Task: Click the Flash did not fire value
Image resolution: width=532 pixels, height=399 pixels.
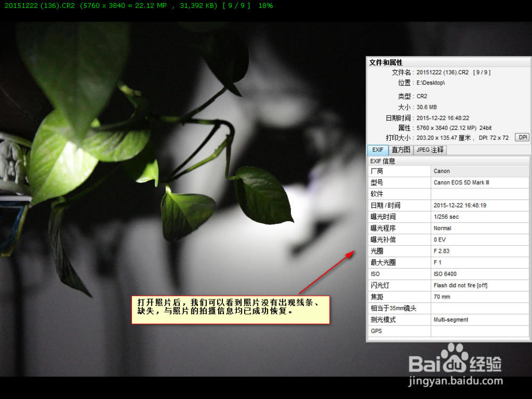Action: tap(460, 285)
